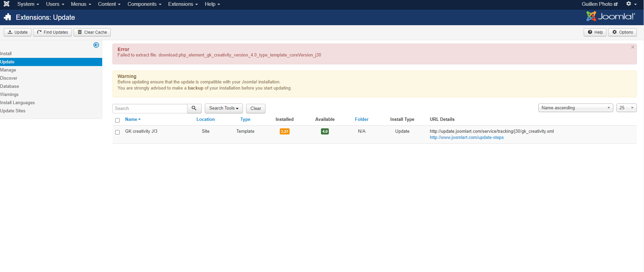Open the Users menu
This screenshot has width=644, height=272.
coord(55,4)
